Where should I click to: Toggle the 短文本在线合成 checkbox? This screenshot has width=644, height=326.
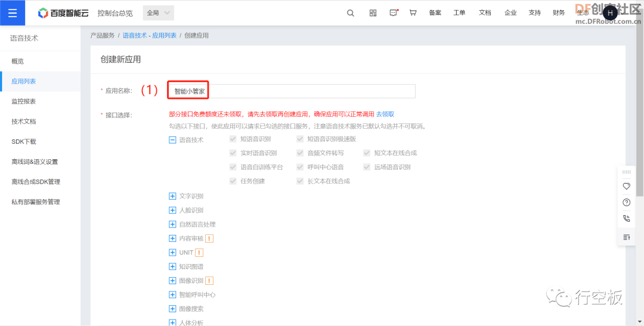[x=366, y=153]
